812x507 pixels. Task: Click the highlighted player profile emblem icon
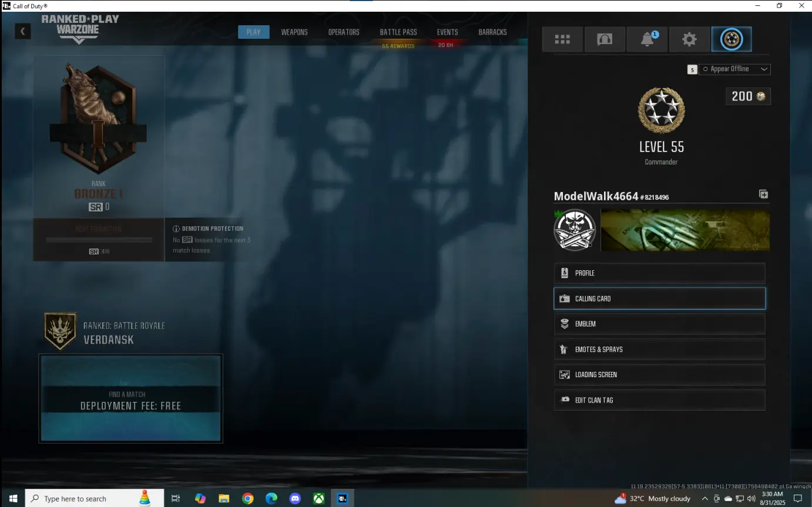732,39
